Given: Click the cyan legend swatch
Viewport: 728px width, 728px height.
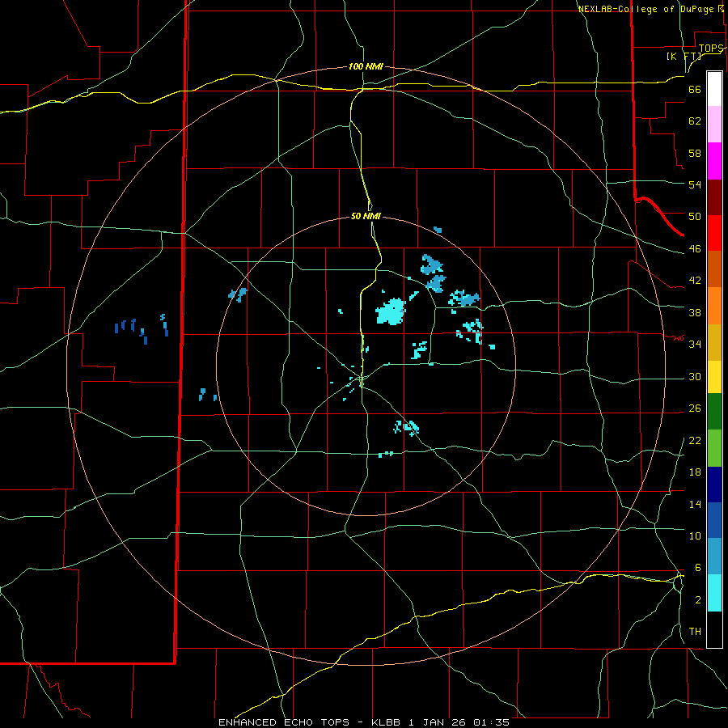Looking at the screenshot, I should tap(714, 593).
